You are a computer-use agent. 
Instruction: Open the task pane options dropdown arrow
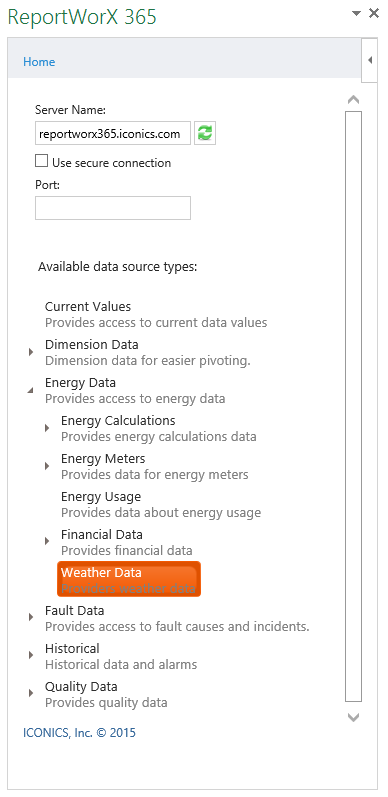(x=356, y=14)
